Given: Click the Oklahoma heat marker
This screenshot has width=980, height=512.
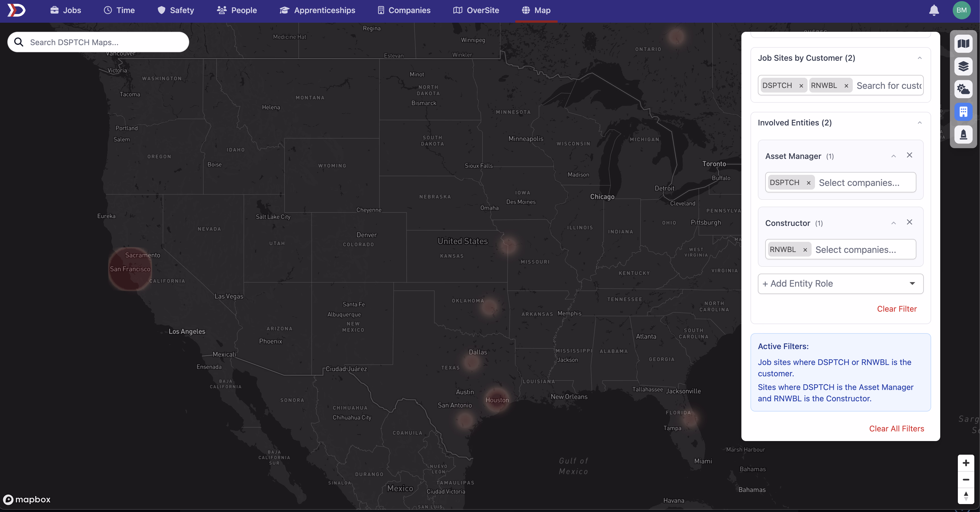Looking at the screenshot, I should click(x=489, y=307).
